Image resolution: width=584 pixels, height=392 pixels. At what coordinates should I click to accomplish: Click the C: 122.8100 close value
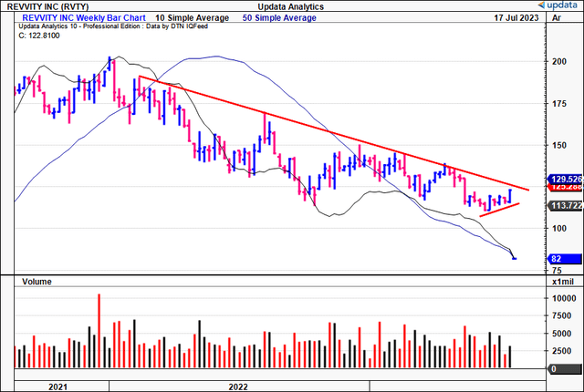39,36
